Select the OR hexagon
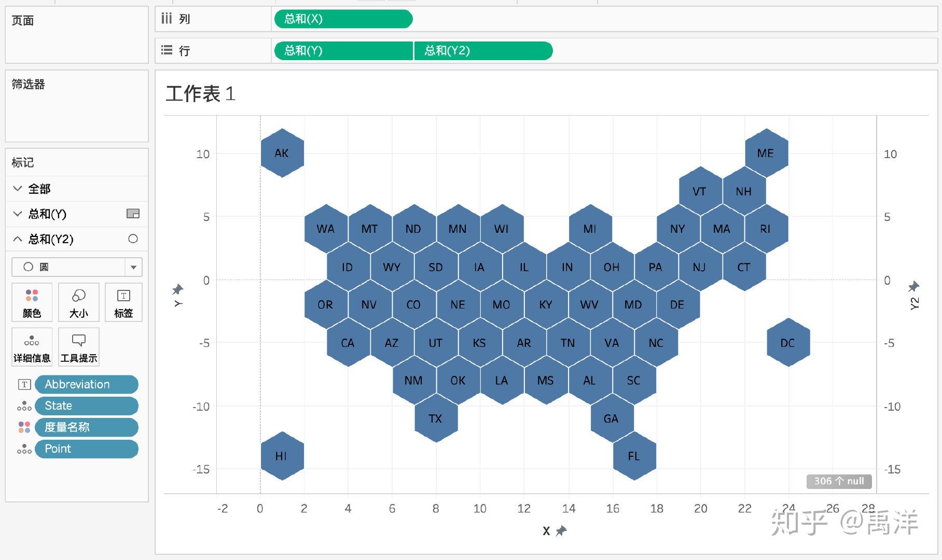The image size is (942, 560). tap(326, 304)
